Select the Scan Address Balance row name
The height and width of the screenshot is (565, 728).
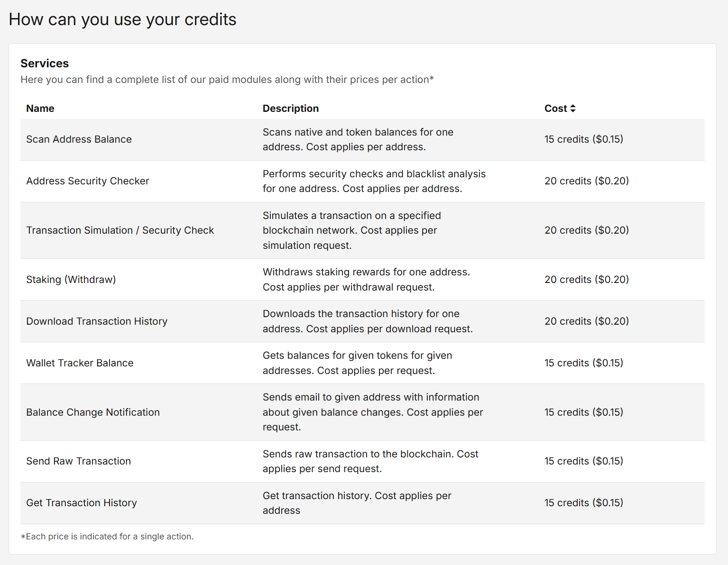coord(79,139)
